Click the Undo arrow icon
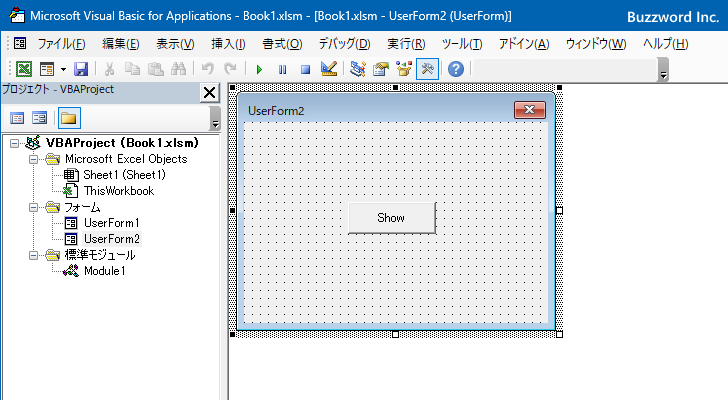 coord(208,69)
